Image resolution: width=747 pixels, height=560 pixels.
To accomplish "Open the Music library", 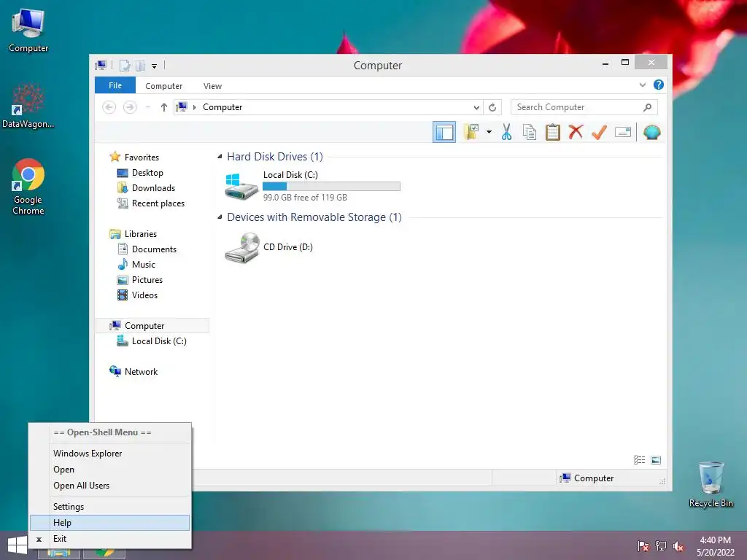I will pos(144,264).
